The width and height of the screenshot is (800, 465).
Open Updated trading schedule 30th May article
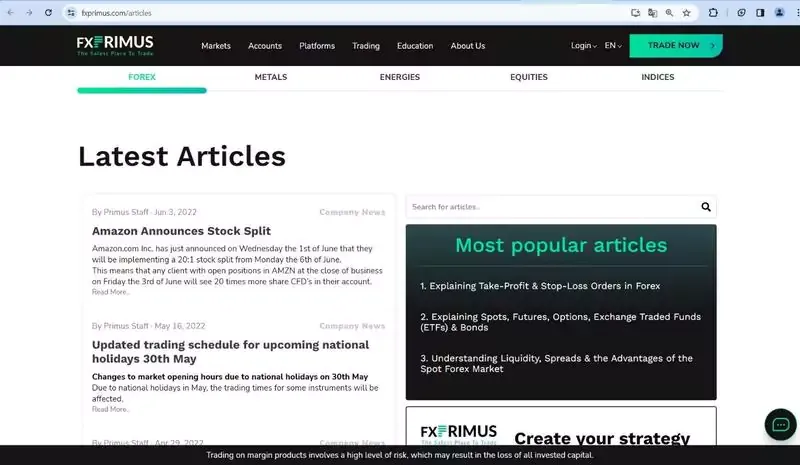(x=230, y=352)
